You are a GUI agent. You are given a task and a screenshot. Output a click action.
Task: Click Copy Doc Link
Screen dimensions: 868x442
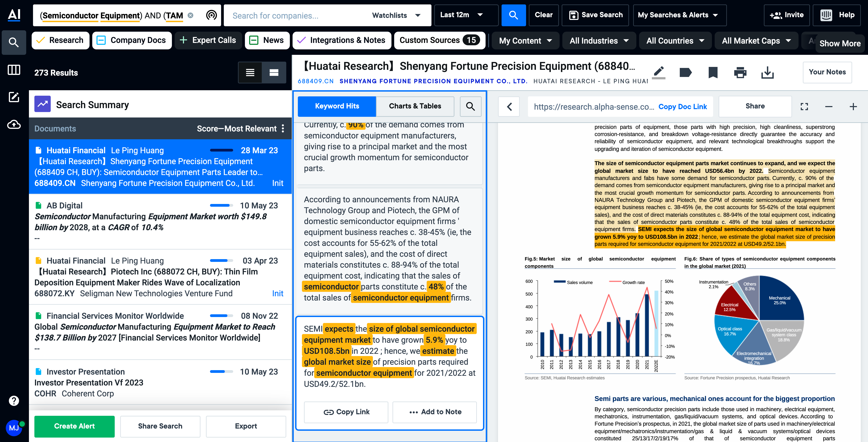coord(683,107)
